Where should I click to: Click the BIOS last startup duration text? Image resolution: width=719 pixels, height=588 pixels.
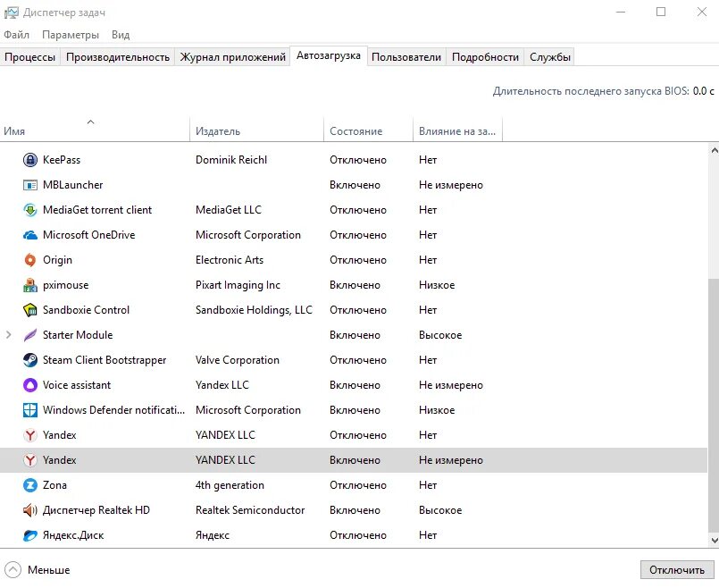[x=604, y=91]
